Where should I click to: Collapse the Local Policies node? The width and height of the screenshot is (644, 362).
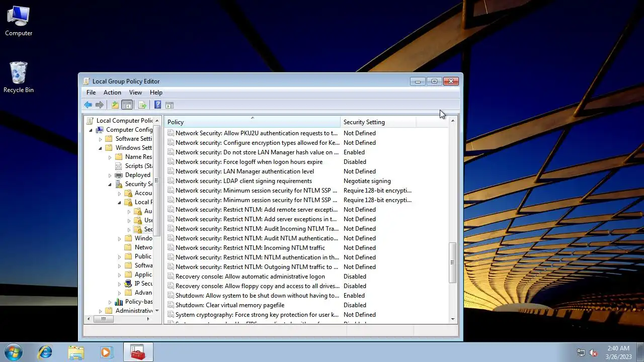(x=120, y=202)
